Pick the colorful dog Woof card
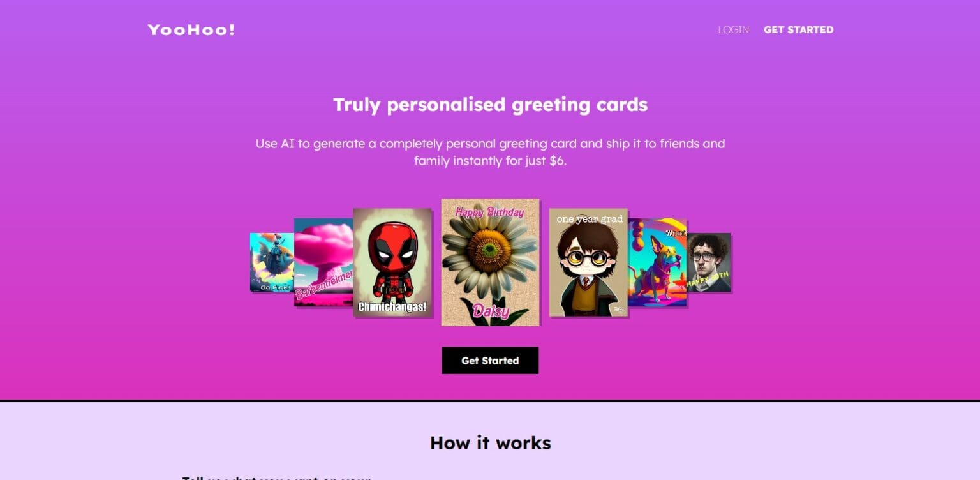The width and height of the screenshot is (980, 480). pyautogui.click(x=657, y=262)
